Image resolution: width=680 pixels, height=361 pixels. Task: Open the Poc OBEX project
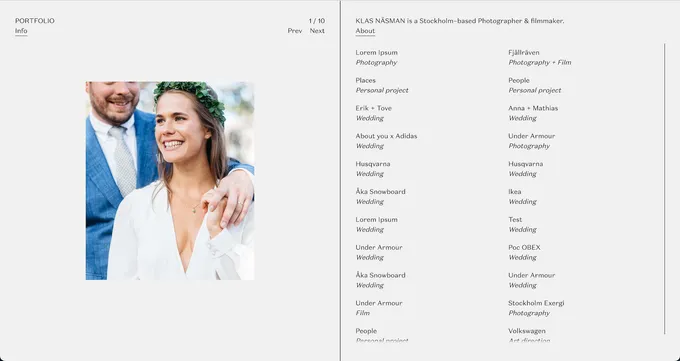pos(524,252)
